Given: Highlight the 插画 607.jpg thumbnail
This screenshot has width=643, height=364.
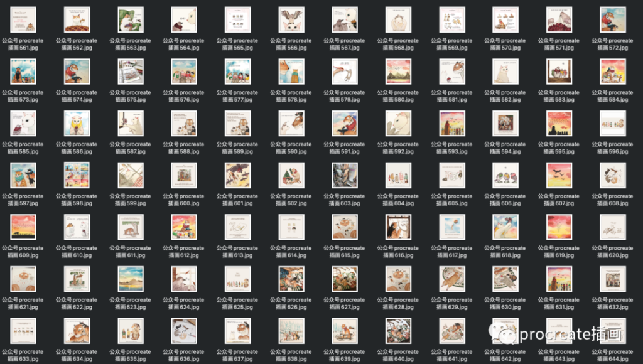Looking at the screenshot, I should [559, 175].
